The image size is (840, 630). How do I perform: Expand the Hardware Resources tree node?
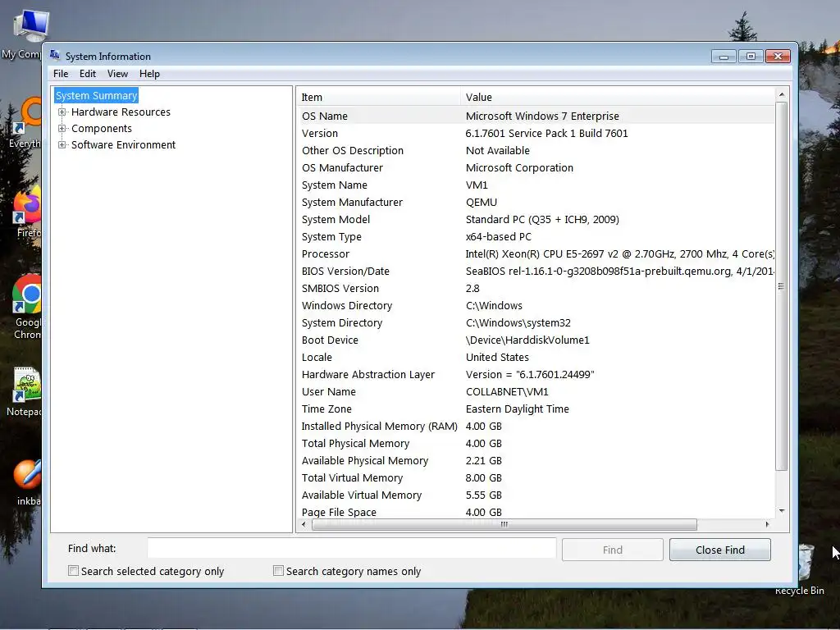(62, 112)
